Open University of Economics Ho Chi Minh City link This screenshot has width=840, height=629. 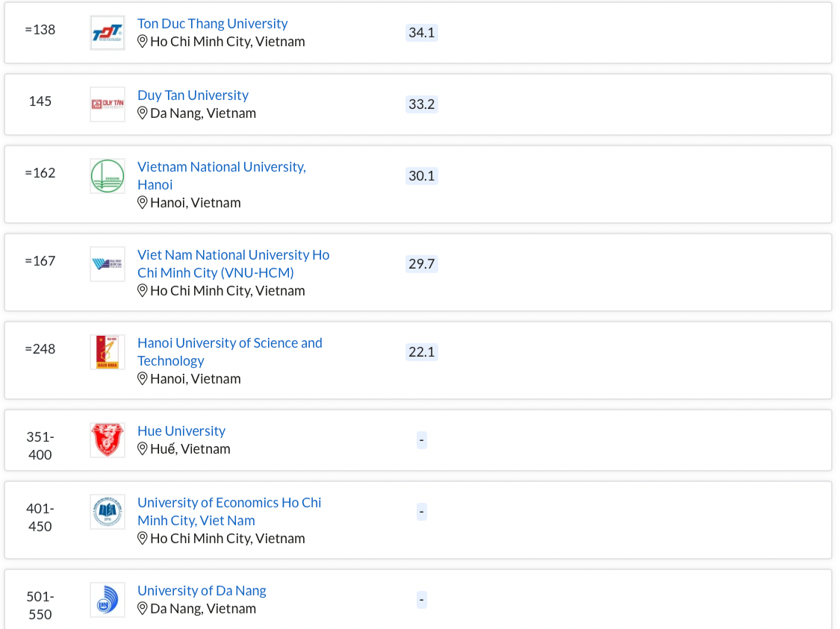coord(228,503)
